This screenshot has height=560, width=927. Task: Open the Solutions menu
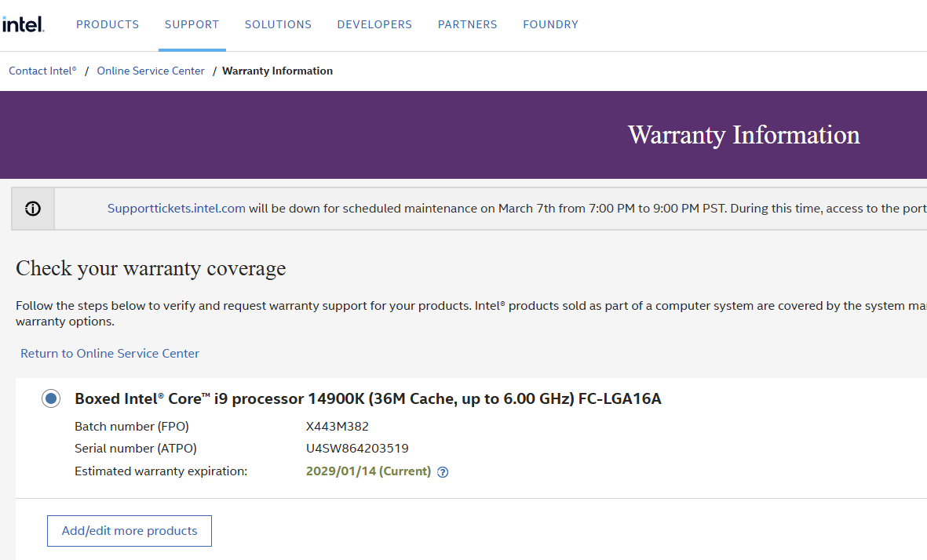278,24
